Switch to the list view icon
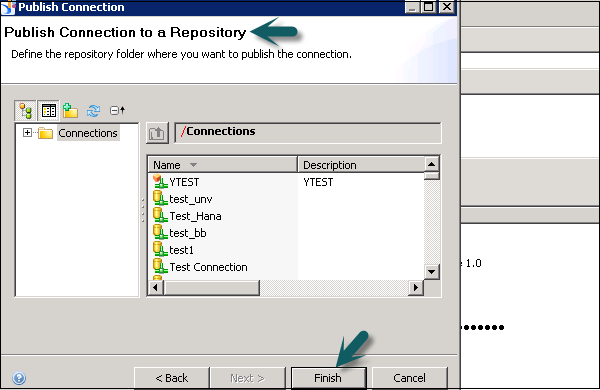This screenshot has height=390, width=600. coord(49,111)
